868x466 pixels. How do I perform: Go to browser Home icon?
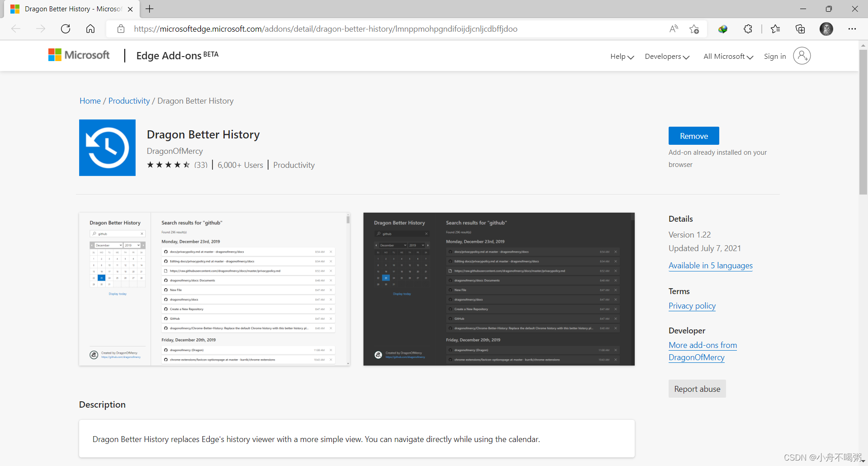pyautogui.click(x=90, y=29)
